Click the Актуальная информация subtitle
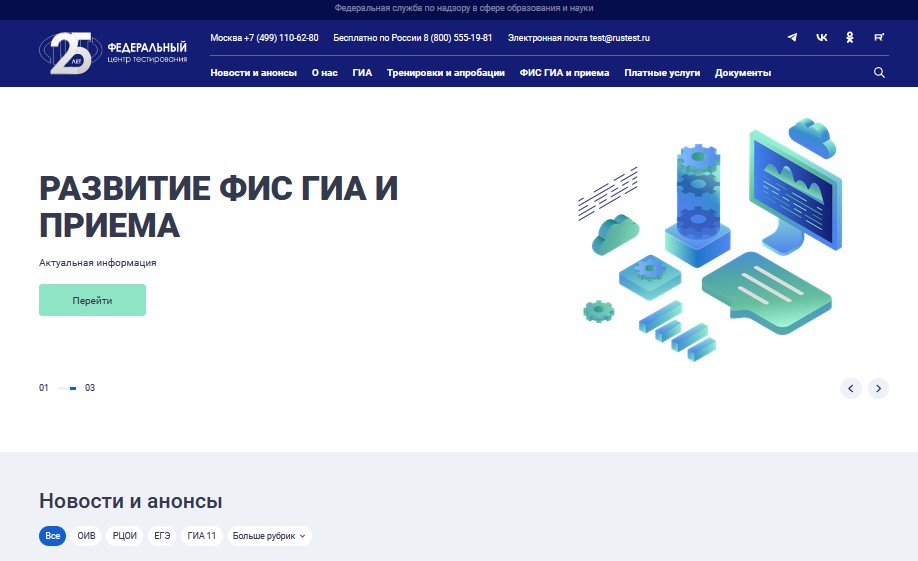 (98, 263)
